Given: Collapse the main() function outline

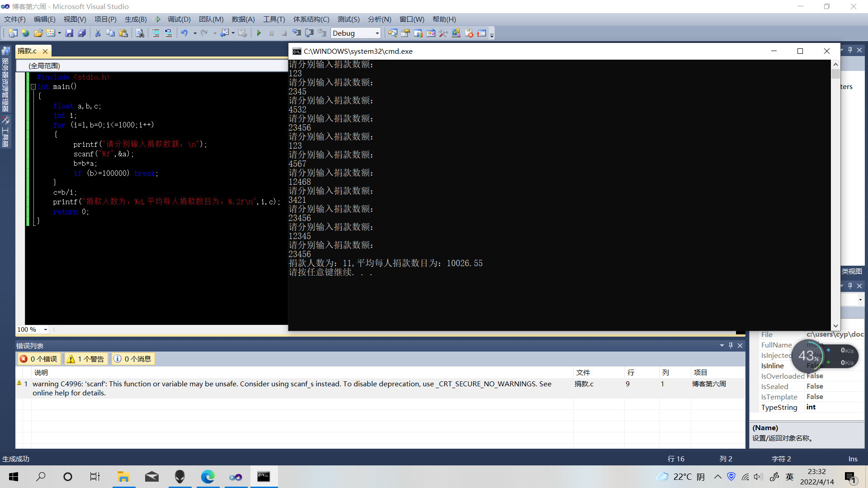Looking at the screenshot, I should [x=33, y=87].
